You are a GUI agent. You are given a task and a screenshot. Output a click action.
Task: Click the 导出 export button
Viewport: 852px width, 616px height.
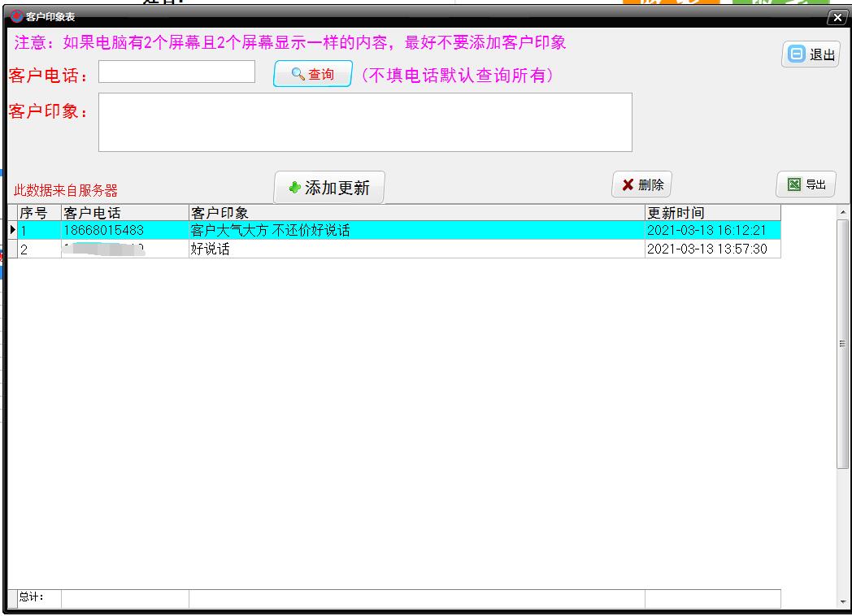[806, 184]
